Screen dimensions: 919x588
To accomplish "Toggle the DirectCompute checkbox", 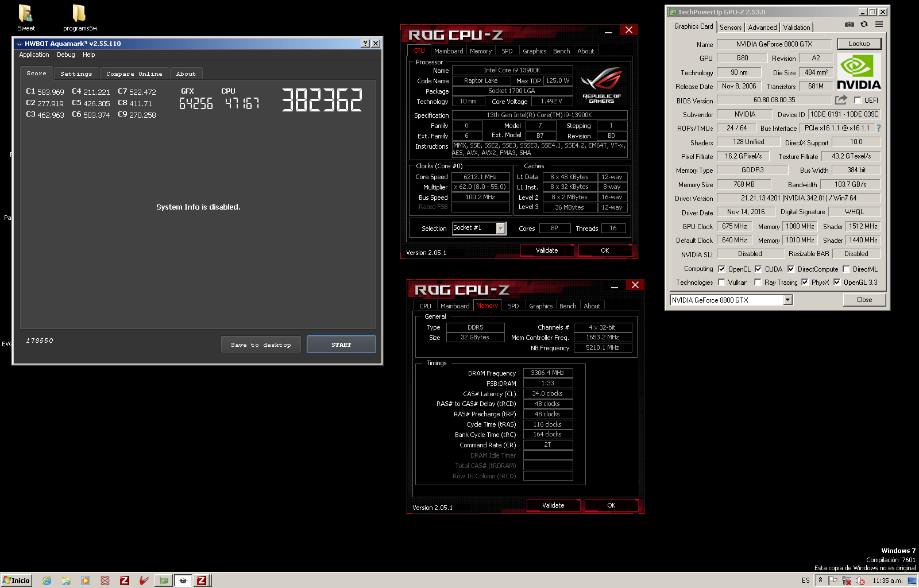I will click(x=791, y=269).
